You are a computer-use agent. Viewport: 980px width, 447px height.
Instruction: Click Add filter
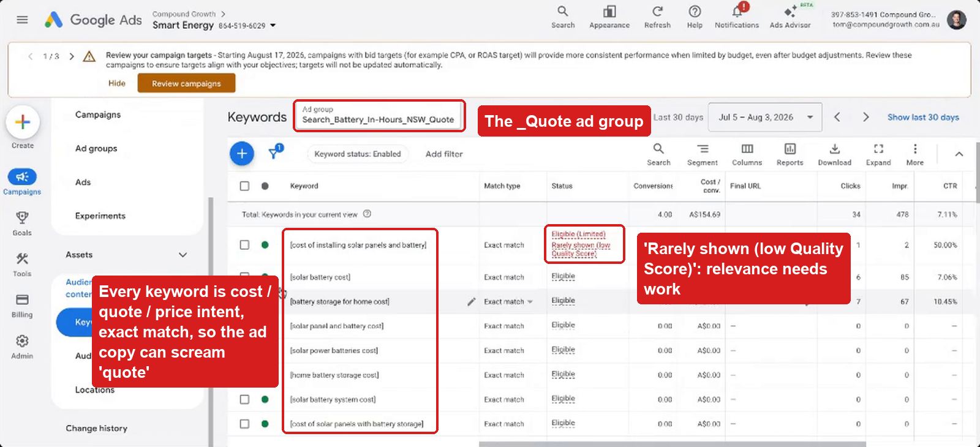[x=444, y=154]
